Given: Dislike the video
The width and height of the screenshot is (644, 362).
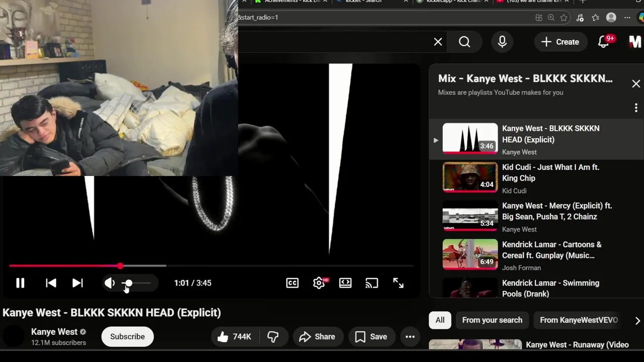Looking at the screenshot, I should (273, 337).
